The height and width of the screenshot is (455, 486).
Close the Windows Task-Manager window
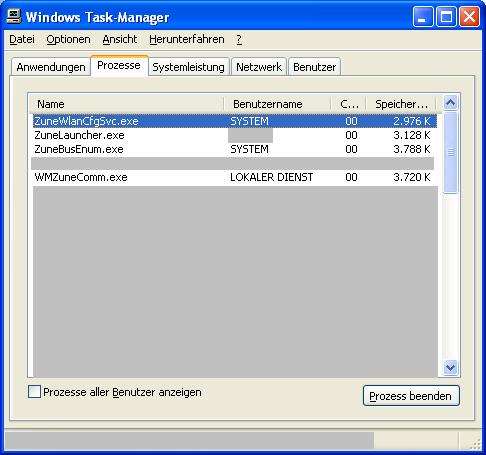(469, 17)
